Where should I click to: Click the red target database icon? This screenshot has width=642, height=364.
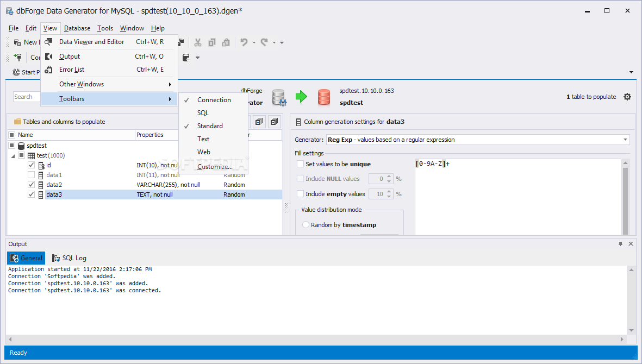324,97
